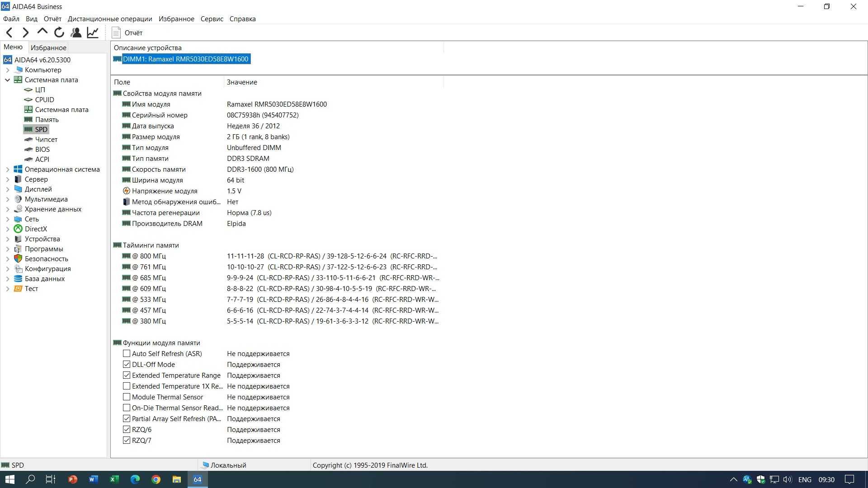The width and height of the screenshot is (868, 488).
Task: Click the Up level arrow icon
Action: click(42, 32)
